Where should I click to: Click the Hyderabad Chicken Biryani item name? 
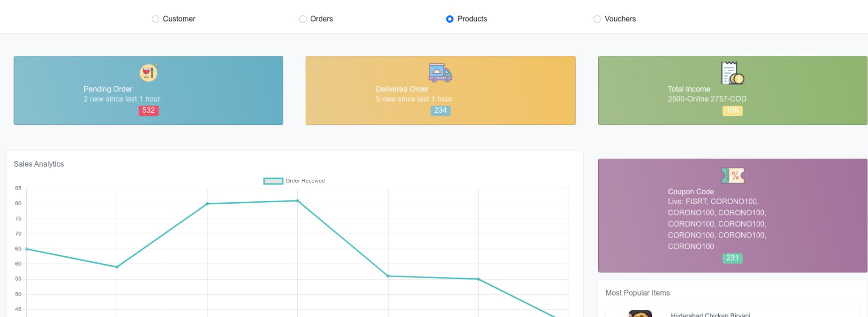[x=710, y=315]
